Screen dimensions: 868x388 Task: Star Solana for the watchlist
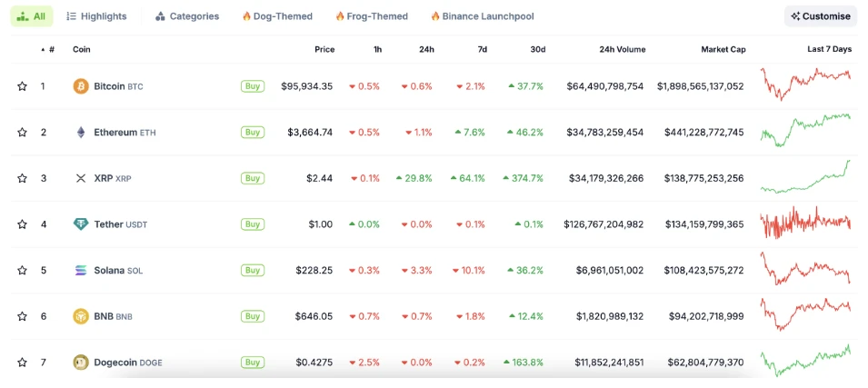click(22, 270)
